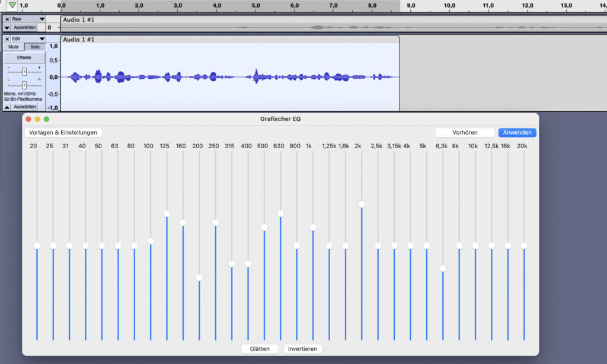Click the 6,3k band slider knob
The height and width of the screenshot is (364, 607).
443,269
